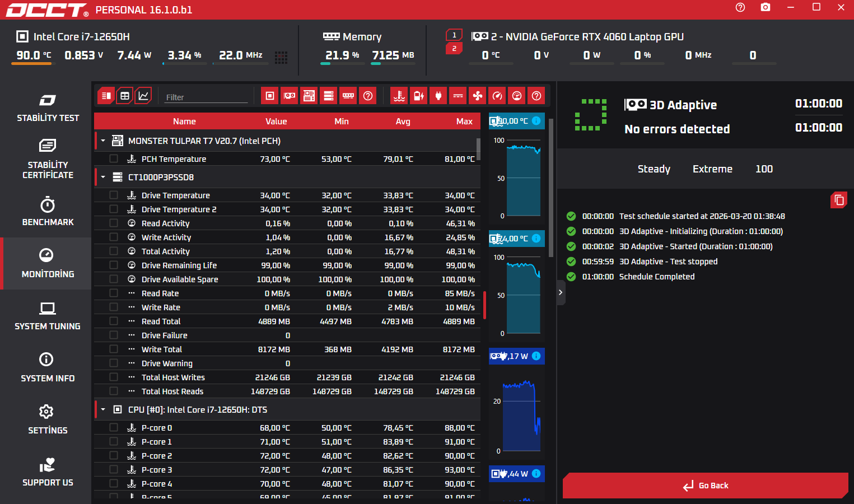Open the Stability Test section
This screenshot has height=504, width=854.
pyautogui.click(x=48, y=108)
